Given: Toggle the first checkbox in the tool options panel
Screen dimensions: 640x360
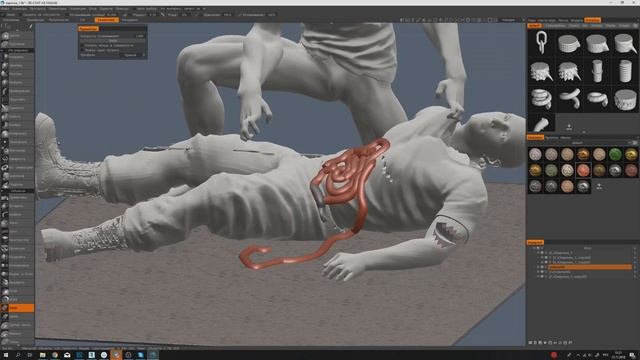Looking at the screenshot, I should pos(82,45).
